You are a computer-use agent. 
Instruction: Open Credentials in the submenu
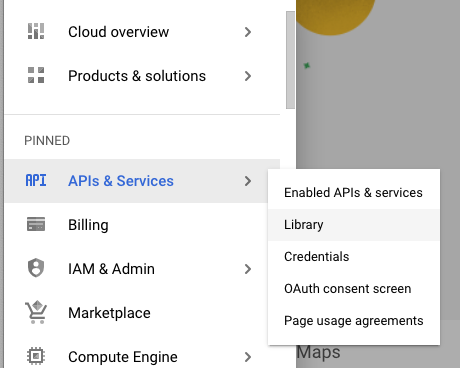354,257
